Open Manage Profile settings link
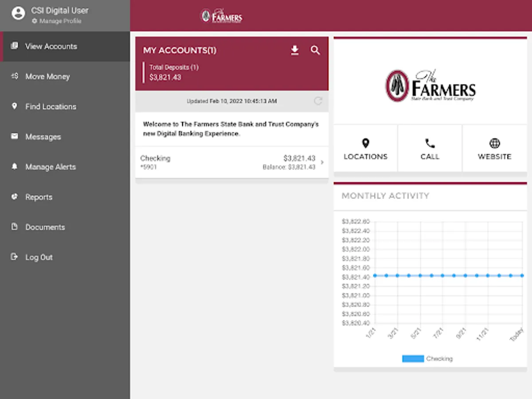This screenshot has width=532, height=399. pos(57,21)
